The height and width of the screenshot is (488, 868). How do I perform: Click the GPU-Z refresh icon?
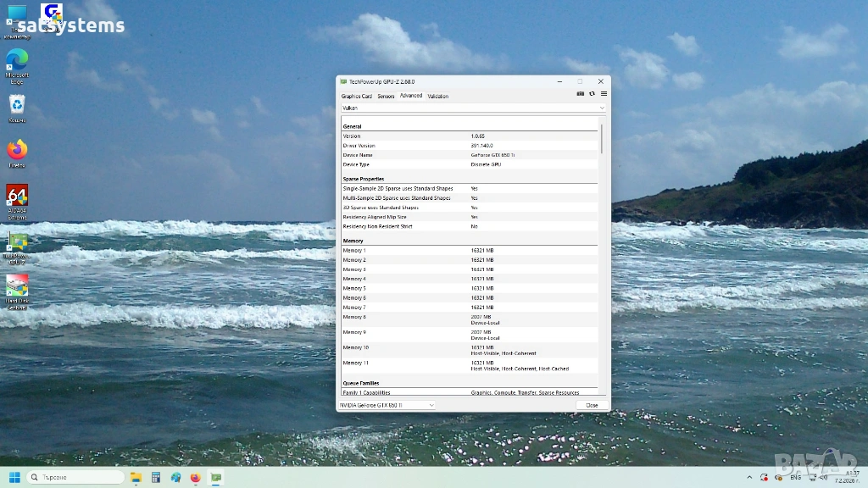592,95
